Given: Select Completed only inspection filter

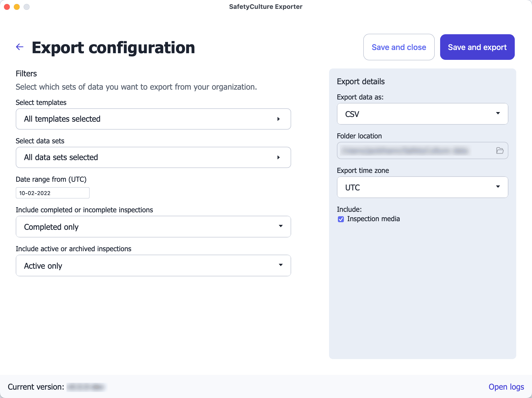Looking at the screenshot, I should click(x=153, y=227).
